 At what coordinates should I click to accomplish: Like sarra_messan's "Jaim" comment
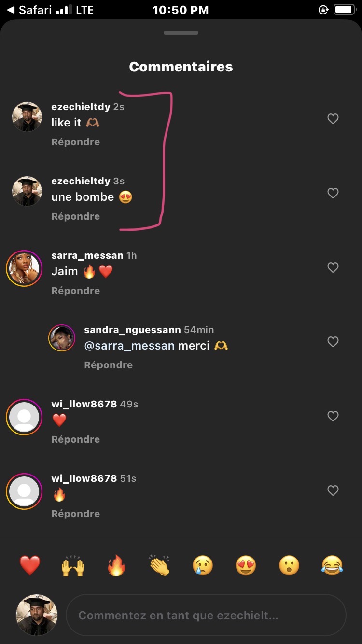pyautogui.click(x=333, y=267)
